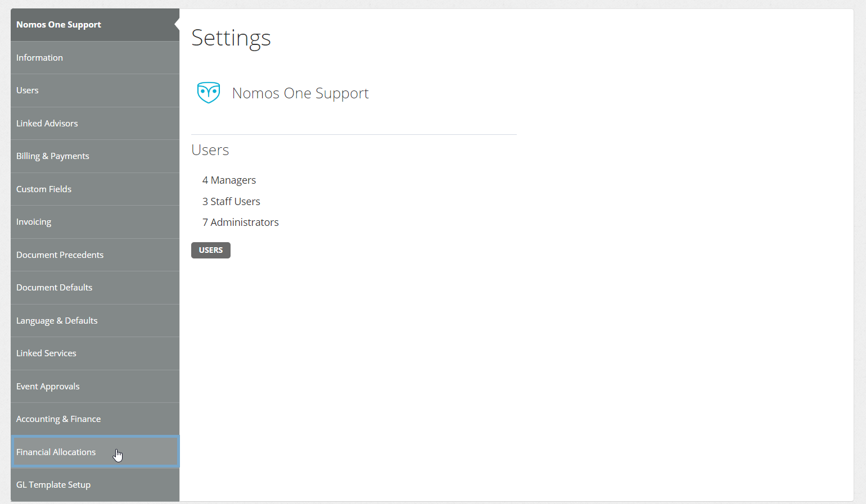Image resolution: width=866 pixels, height=504 pixels.
Task: Select Billing & Payments menu item
Action: [x=95, y=156]
